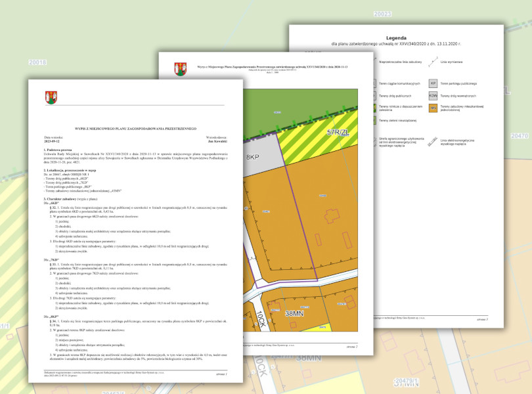532x394 pixels.
Task: Click 'Teren parkingu publicznego' legend label
Action: 458,83
